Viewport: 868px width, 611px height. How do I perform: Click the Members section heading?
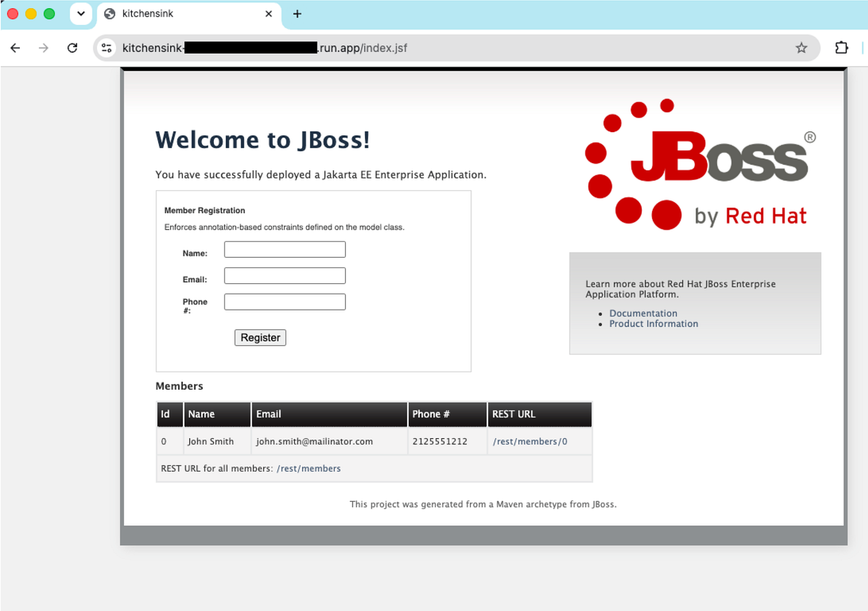[179, 386]
